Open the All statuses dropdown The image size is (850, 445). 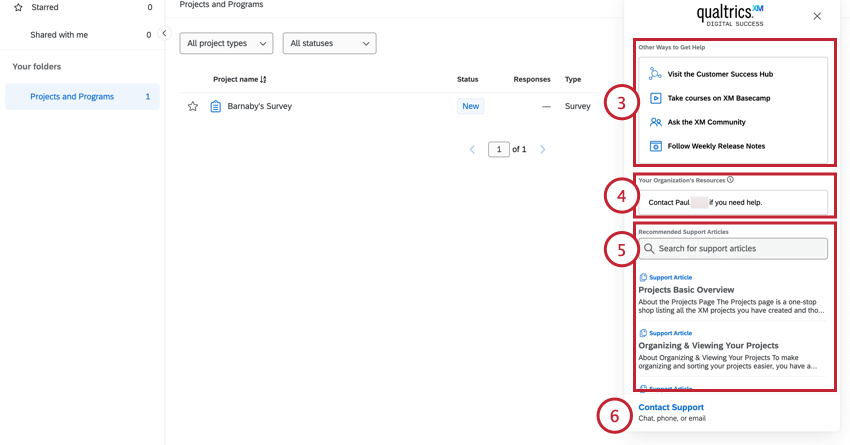329,43
